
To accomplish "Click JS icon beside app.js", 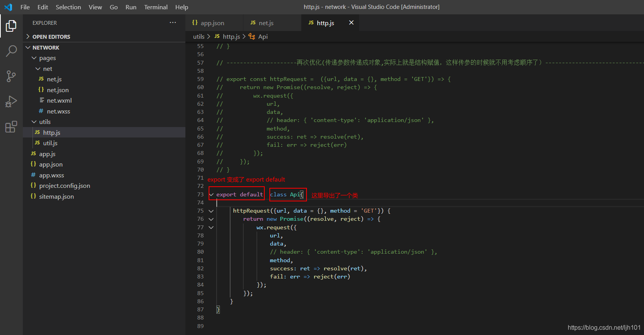I will coord(34,154).
